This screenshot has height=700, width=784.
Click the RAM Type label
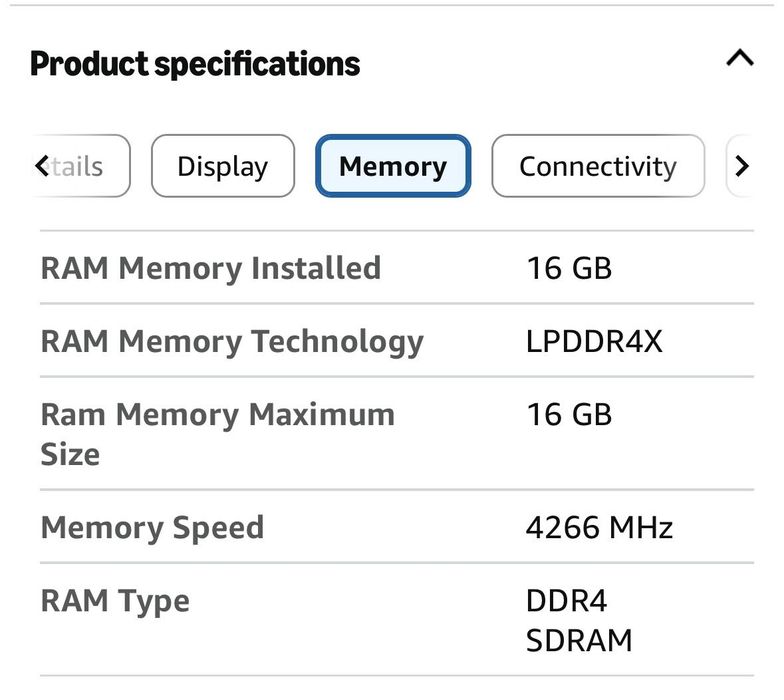(x=114, y=601)
